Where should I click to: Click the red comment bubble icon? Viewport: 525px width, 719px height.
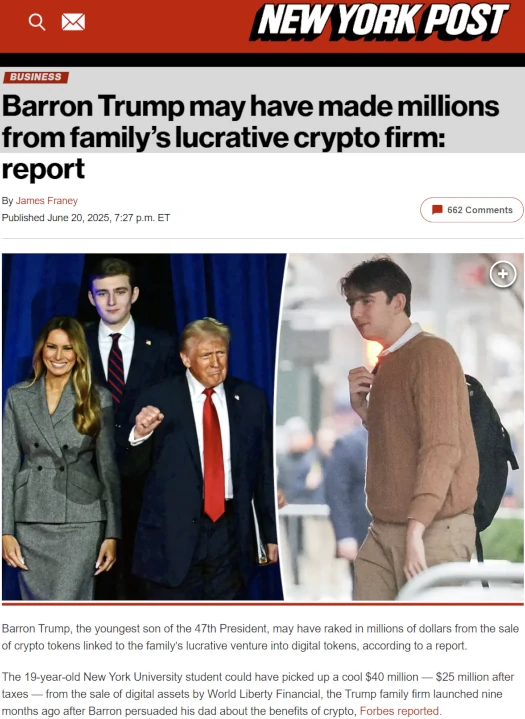point(437,210)
